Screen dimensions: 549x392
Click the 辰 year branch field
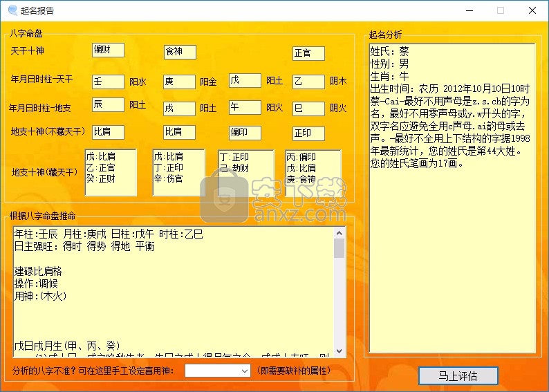pos(108,104)
